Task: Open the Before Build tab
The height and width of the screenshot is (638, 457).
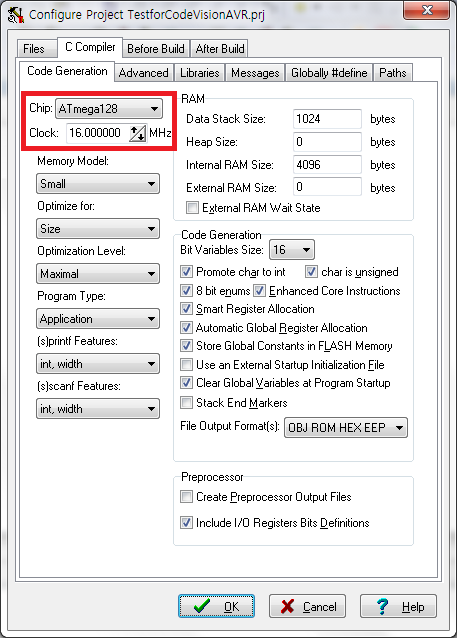Action: 155,49
